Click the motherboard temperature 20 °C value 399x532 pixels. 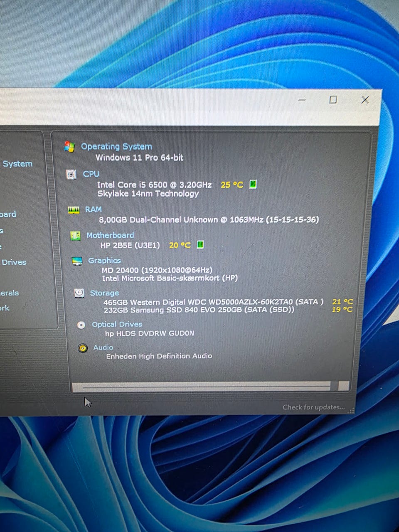point(180,245)
